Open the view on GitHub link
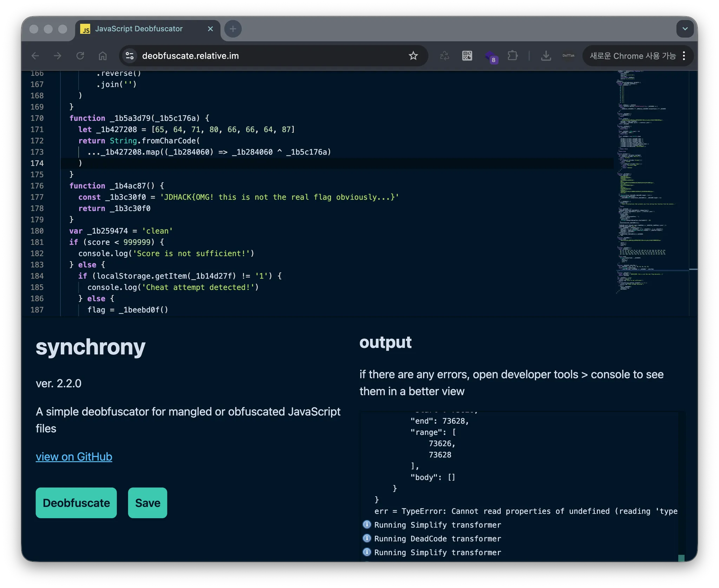The image size is (719, 588). point(74,457)
